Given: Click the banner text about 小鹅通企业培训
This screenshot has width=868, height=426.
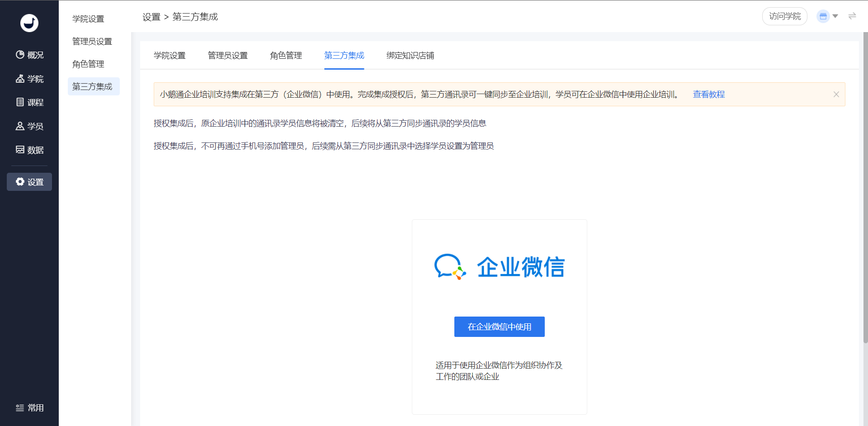Looking at the screenshot, I should (x=420, y=95).
